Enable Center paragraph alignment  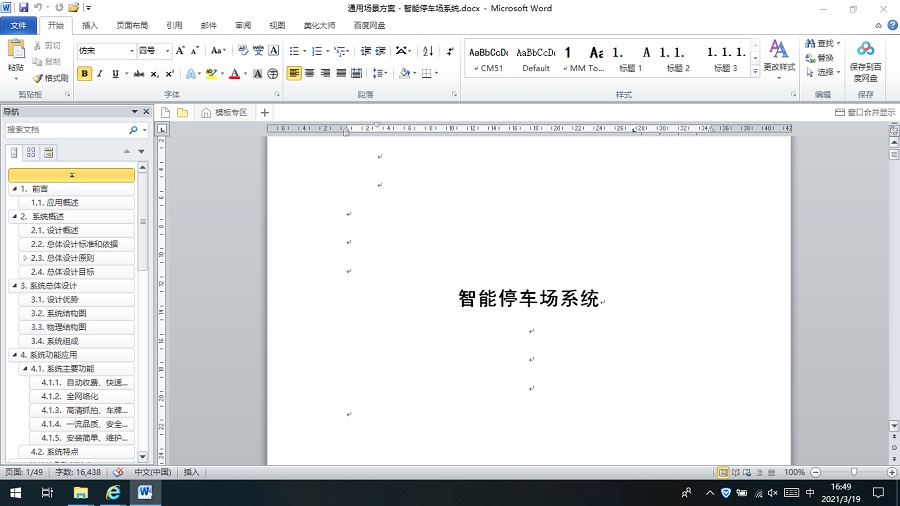(309, 73)
